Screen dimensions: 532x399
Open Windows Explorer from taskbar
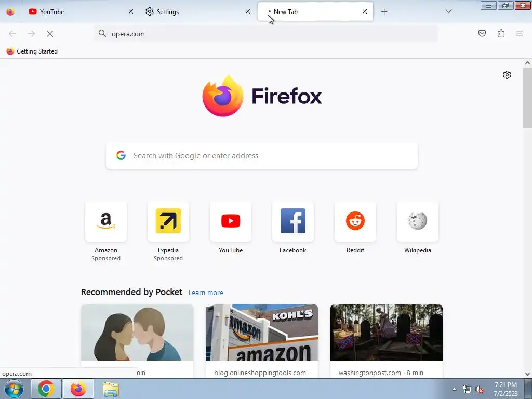pyautogui.click(x=111, y=389)
